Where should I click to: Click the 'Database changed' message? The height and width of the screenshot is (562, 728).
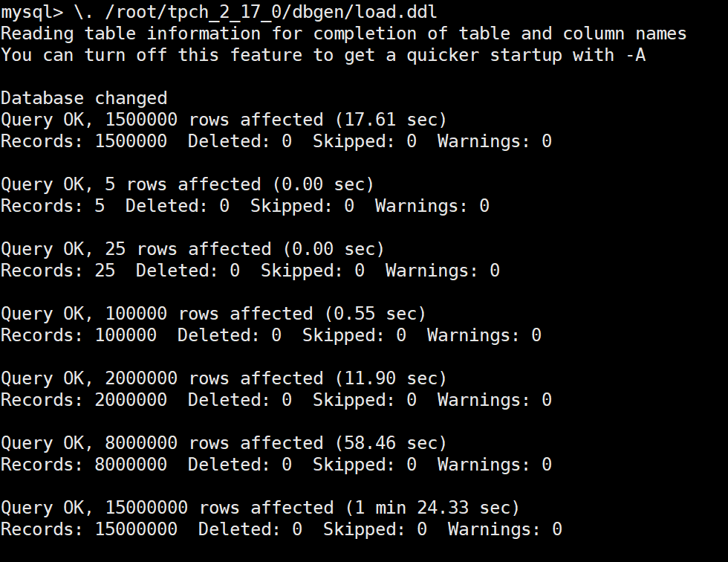point(84,98)
